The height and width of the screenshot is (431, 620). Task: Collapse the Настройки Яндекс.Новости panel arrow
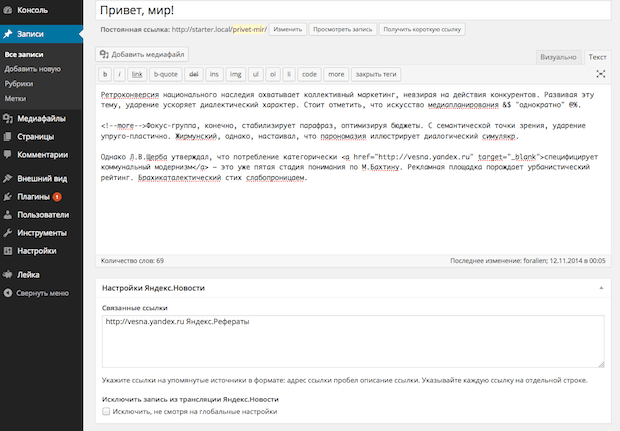pos(598,288)
